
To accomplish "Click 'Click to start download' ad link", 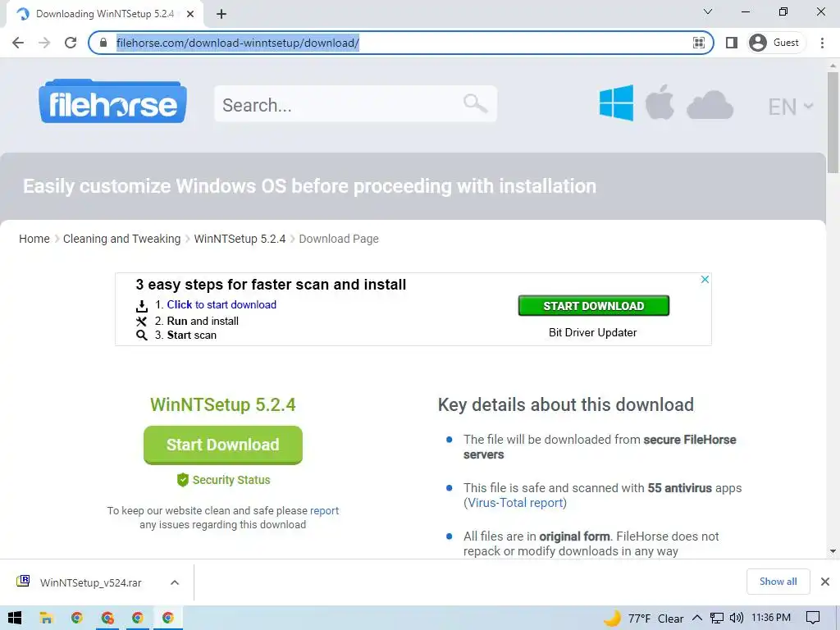I will point(221,305).
